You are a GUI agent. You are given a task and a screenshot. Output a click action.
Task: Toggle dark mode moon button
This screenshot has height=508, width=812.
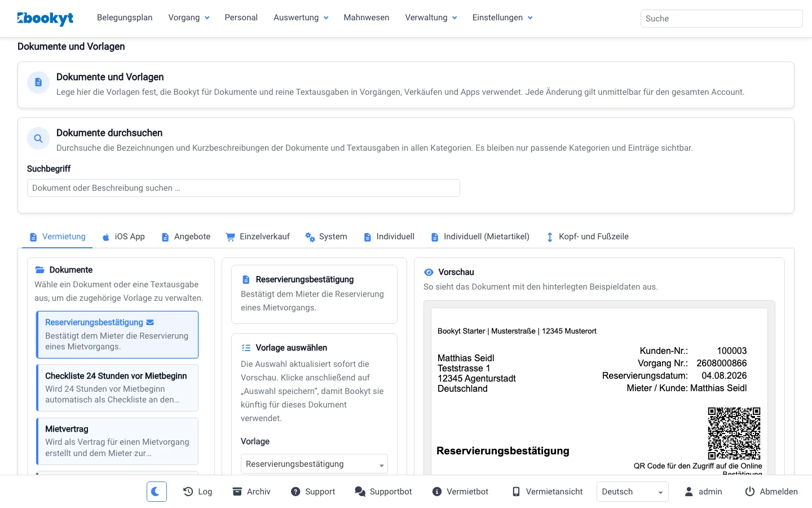[x=157, y=492]
